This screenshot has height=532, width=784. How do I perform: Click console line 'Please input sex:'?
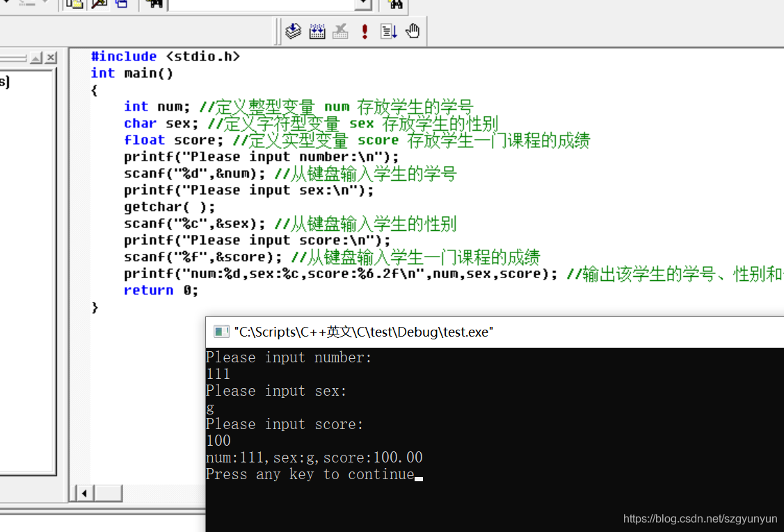[x=276, y=391]
